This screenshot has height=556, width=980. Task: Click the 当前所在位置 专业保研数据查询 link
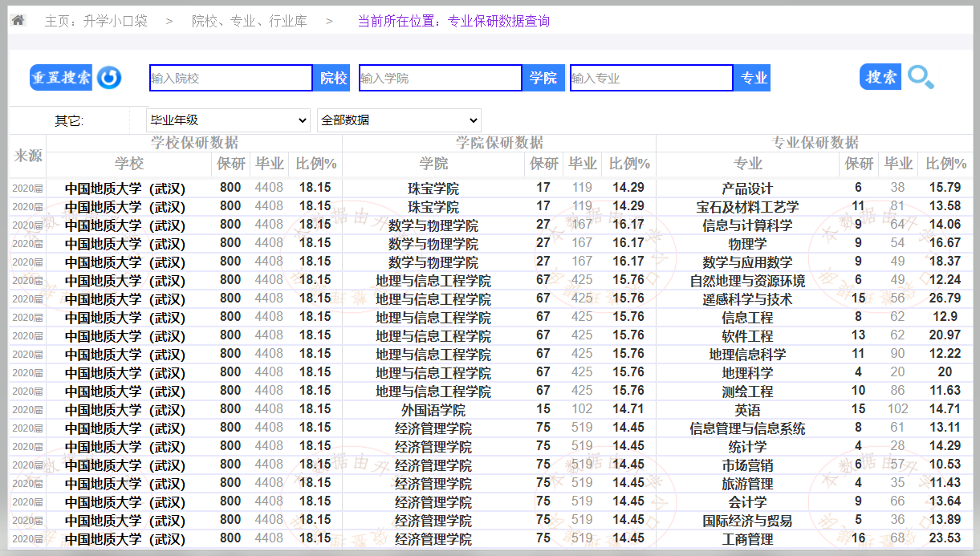pyautogui.click(x=453, y=21)
